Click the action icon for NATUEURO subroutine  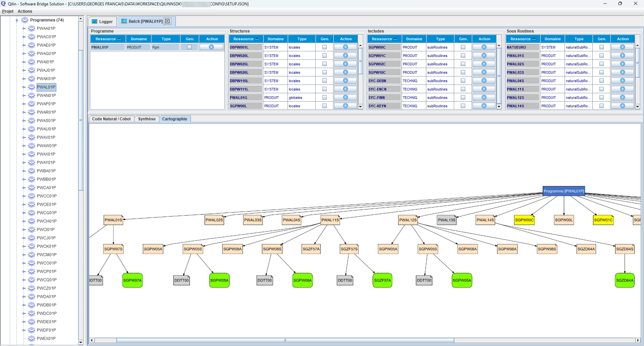click(622, 47)
